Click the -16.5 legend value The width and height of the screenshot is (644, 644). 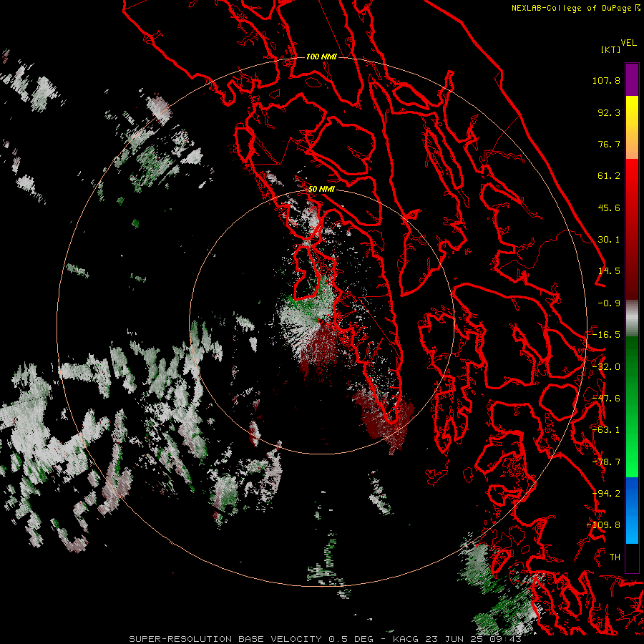coord(606,335)
